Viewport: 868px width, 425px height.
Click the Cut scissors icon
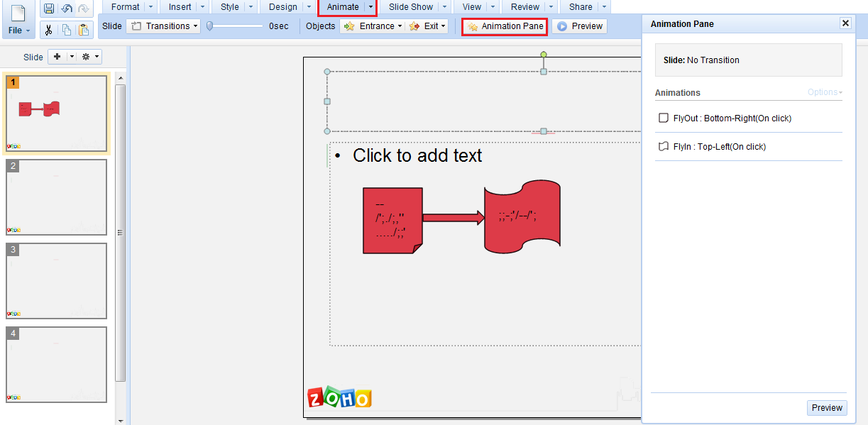(49, 29)
